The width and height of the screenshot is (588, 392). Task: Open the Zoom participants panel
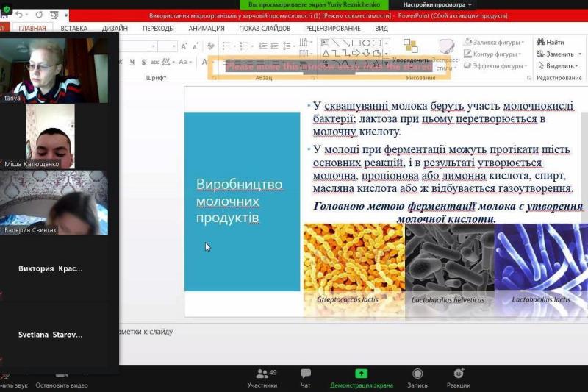tap(262, 378)
